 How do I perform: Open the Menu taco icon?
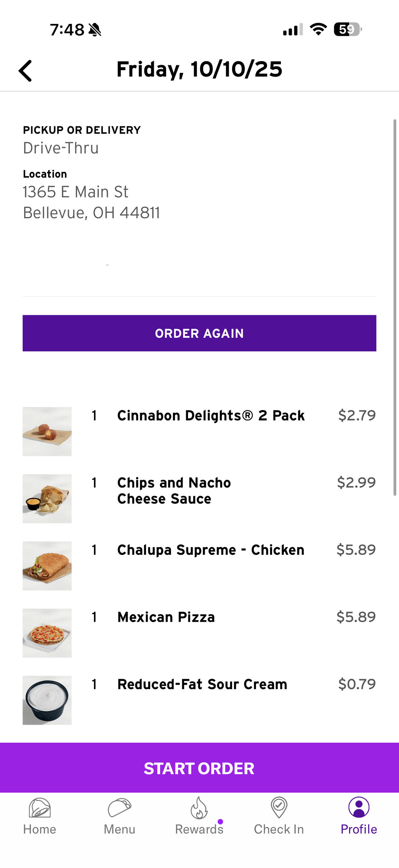pos(119,808)
